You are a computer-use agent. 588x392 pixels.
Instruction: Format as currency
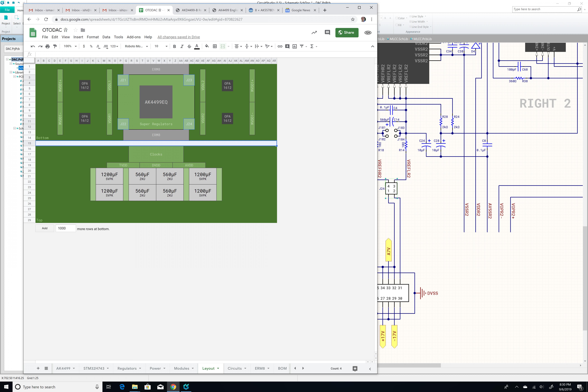click(x=84, y=46)
